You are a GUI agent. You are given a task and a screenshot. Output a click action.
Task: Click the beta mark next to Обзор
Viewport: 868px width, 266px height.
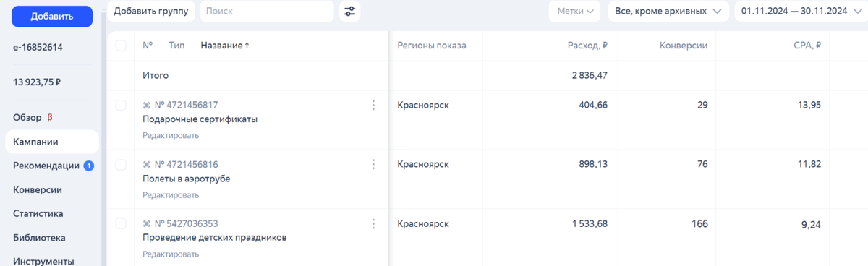click(x=50, y=118)
